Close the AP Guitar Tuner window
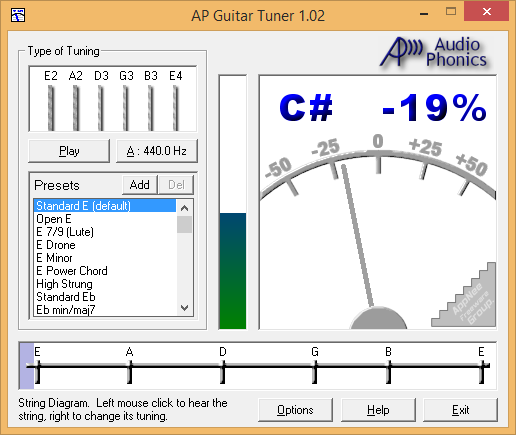This screenshot has height=435, width=516. point(487,12)
